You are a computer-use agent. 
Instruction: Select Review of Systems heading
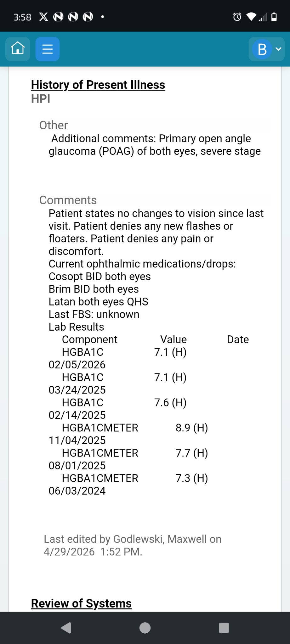tap(81, 603)
